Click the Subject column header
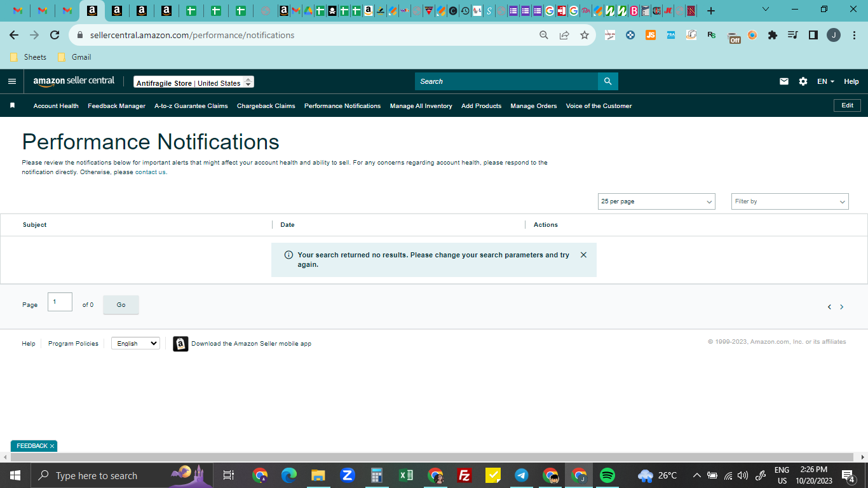The height and width of the screenshot is (488, 868). [x=35, y=225]
